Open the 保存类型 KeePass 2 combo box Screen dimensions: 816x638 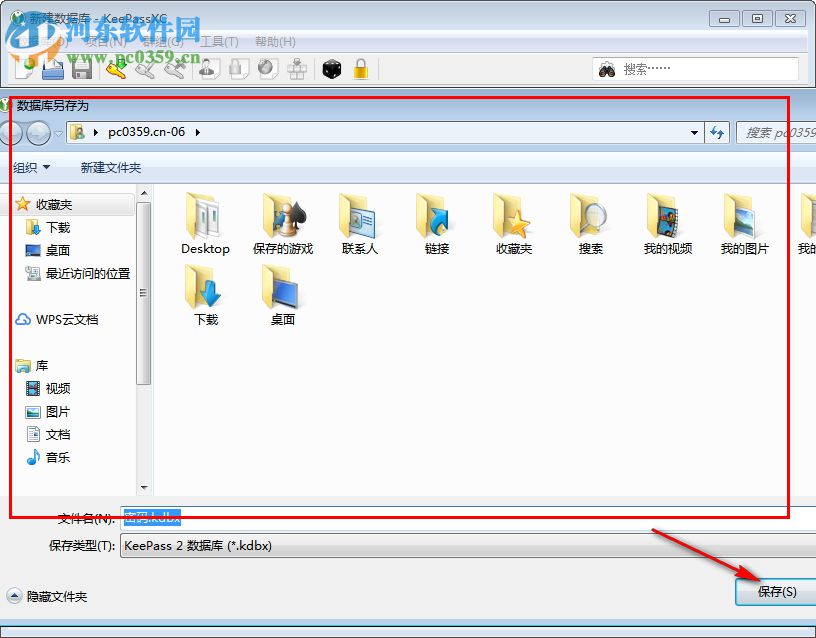tap(468, 545)
